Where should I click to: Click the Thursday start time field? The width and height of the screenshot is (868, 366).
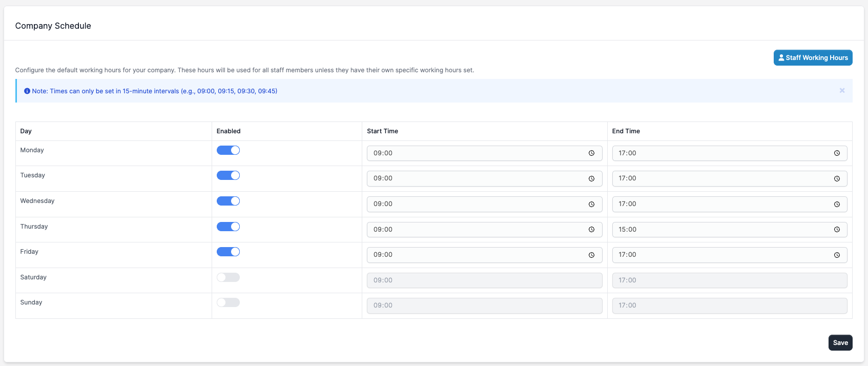pos(477,230)
